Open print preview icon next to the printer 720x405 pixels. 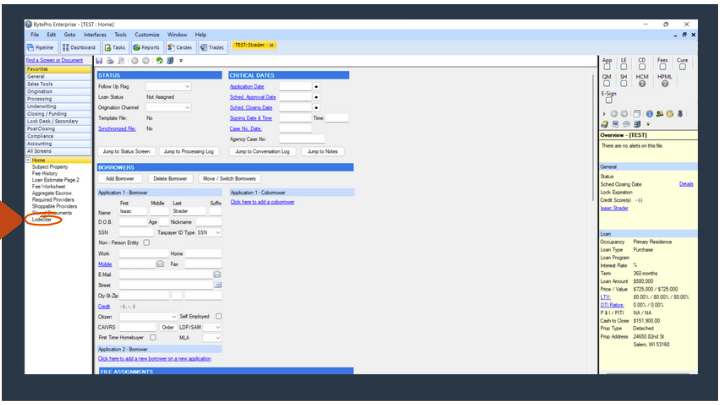121,61
